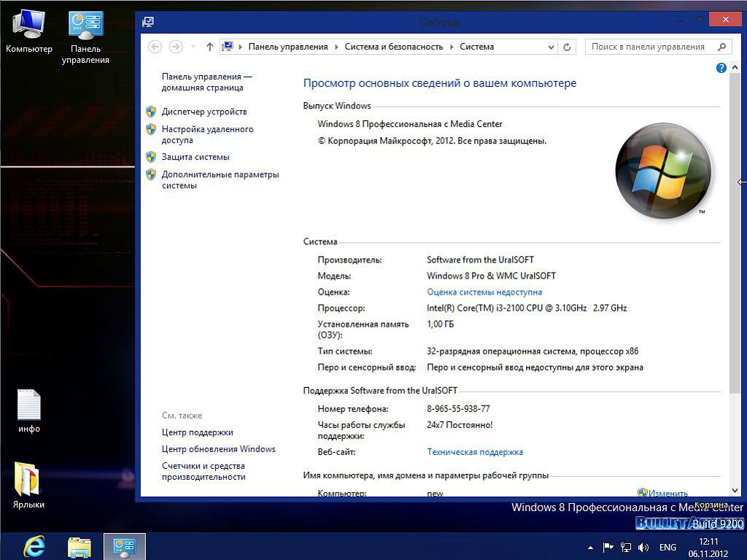Click the shield icon beside Защита системы
The image size is (747, 560).
click(151, 157)
